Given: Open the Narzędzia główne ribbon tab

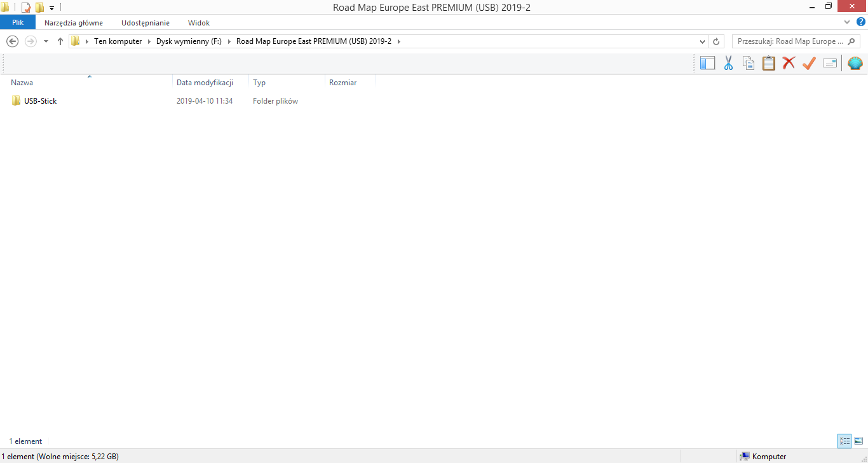Looking at the screenshot, I should click(x=74, y=23).
